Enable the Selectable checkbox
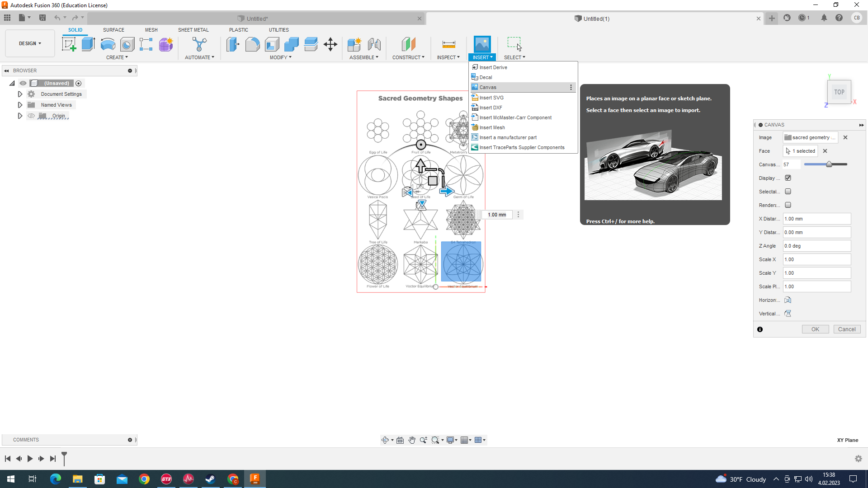The width and height of the screenshot is (868, 488). click(x=788, y=192)
